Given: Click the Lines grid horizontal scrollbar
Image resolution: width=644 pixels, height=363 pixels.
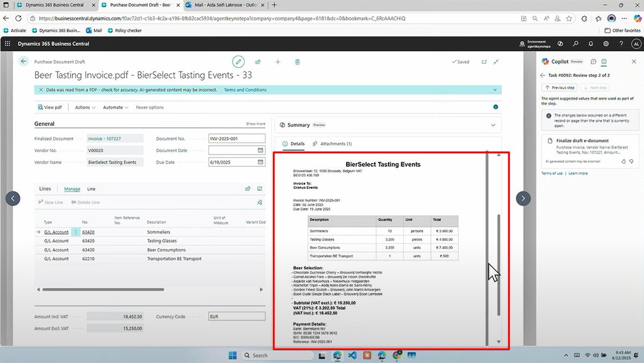Looking at the screenshot, I should point(102,289).
